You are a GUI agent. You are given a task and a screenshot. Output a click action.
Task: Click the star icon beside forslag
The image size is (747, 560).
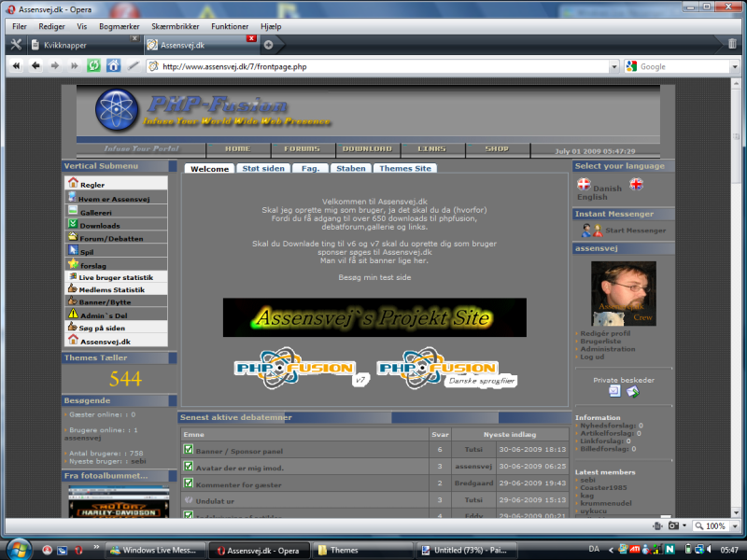click(73, 263)
